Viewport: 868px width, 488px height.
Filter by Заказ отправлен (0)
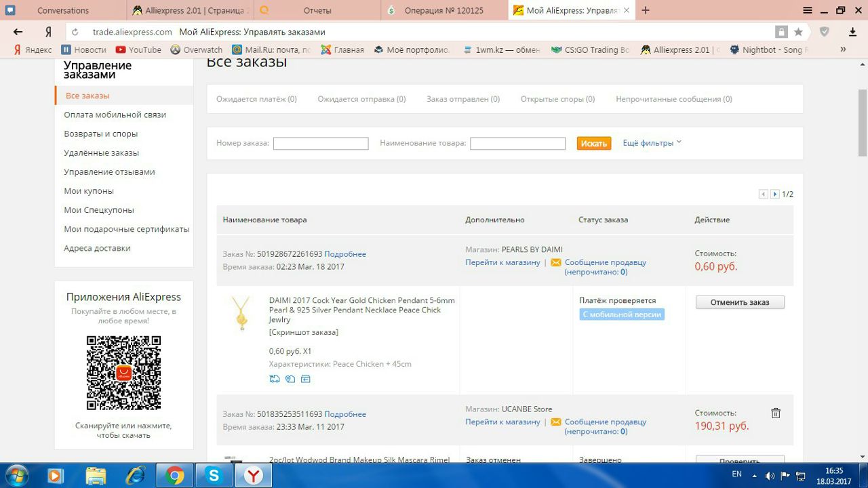(x=463, y=99)
